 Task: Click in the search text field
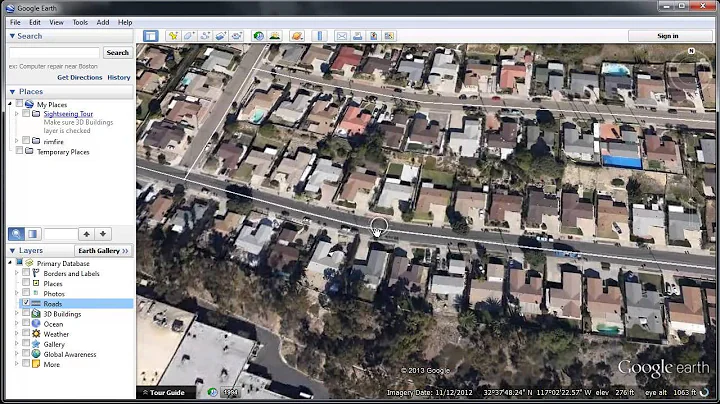pos(54,52)
